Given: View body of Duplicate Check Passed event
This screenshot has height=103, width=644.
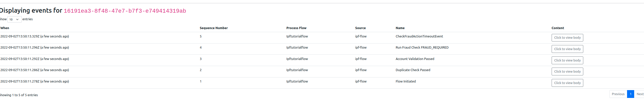Looking at the screenshot, I should click(567, 72).
